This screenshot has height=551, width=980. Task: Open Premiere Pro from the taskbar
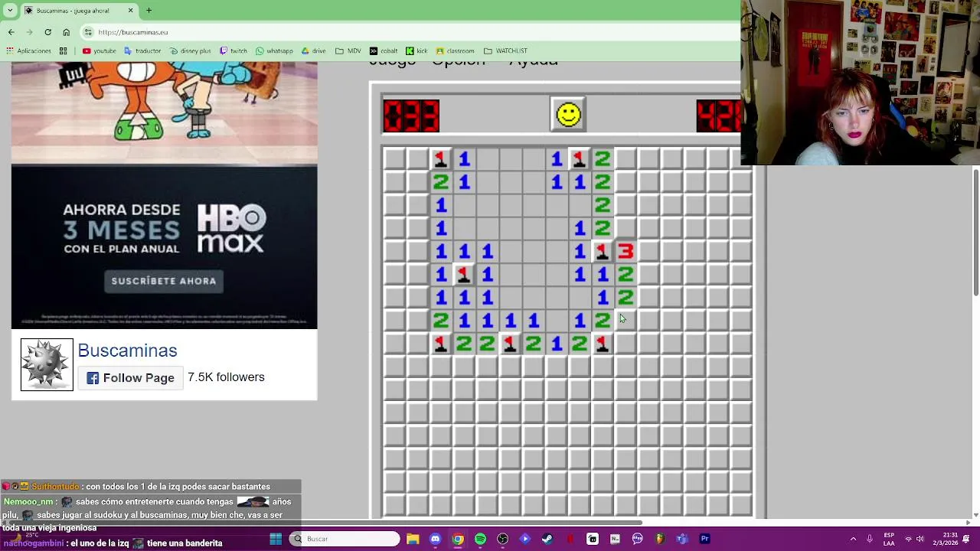click(704, 539)
